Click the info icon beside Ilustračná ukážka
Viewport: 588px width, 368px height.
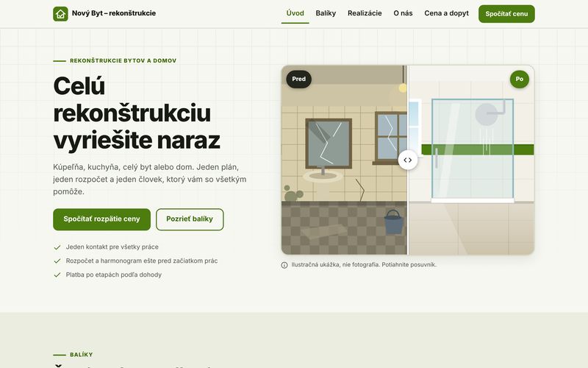(x=284, y=265)
